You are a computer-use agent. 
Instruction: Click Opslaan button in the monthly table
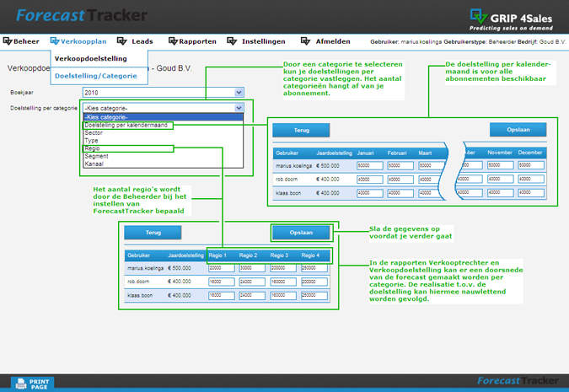(x=518, y=130)
